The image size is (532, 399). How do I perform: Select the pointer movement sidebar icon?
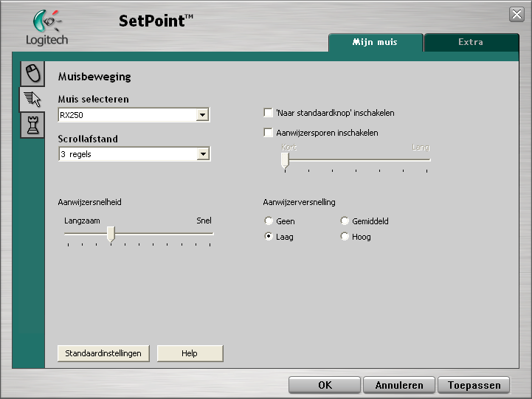(32, 100)
